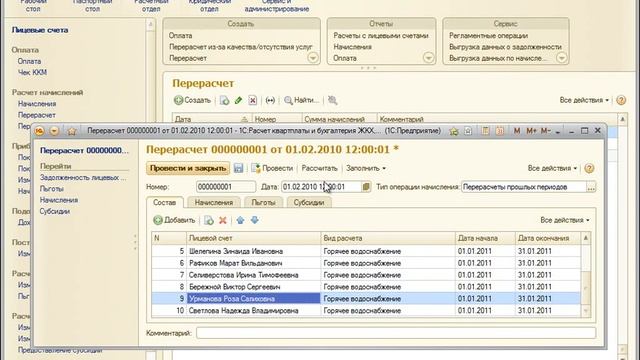The width and height of the screenshot is (640, 360).
Task: Expand the 'Сервис' panel with its round arrow
Action: (561, 58)
